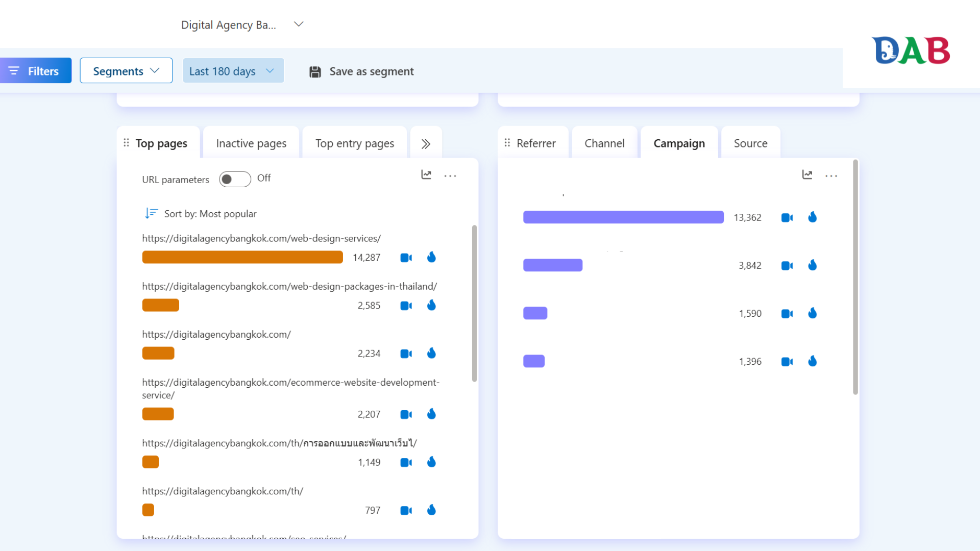
Task: Open heatmap for campaign with 13,362
Action: point(813,217)
